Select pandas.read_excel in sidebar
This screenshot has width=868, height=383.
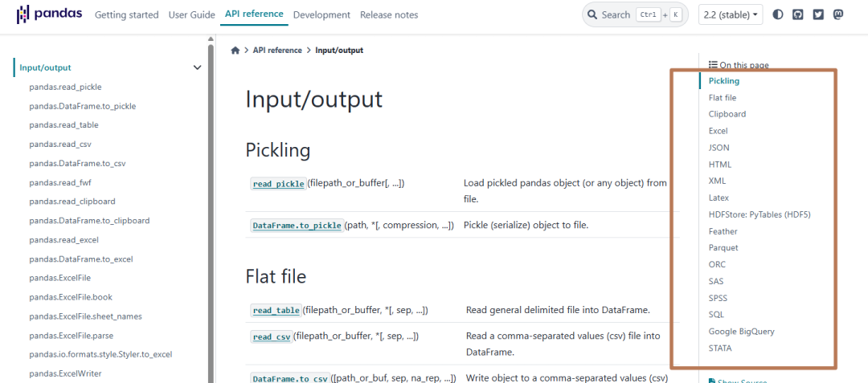coord(63,240)
